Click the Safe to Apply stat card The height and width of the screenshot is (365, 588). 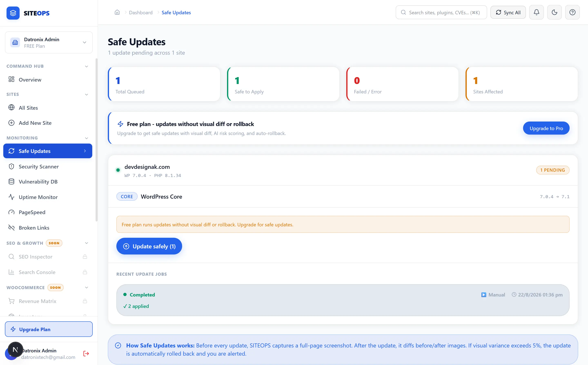(x=283, y=84)
